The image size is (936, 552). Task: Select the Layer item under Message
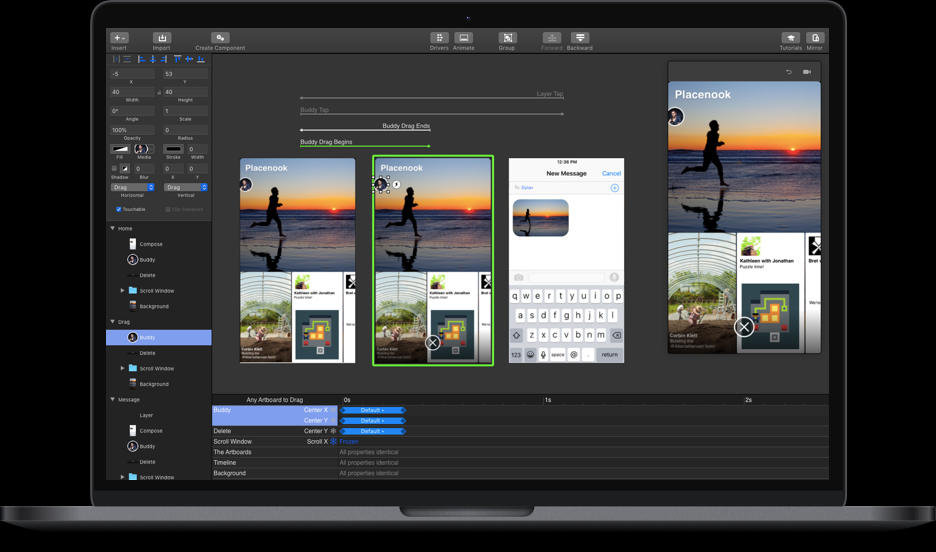(x=159, y=415)
